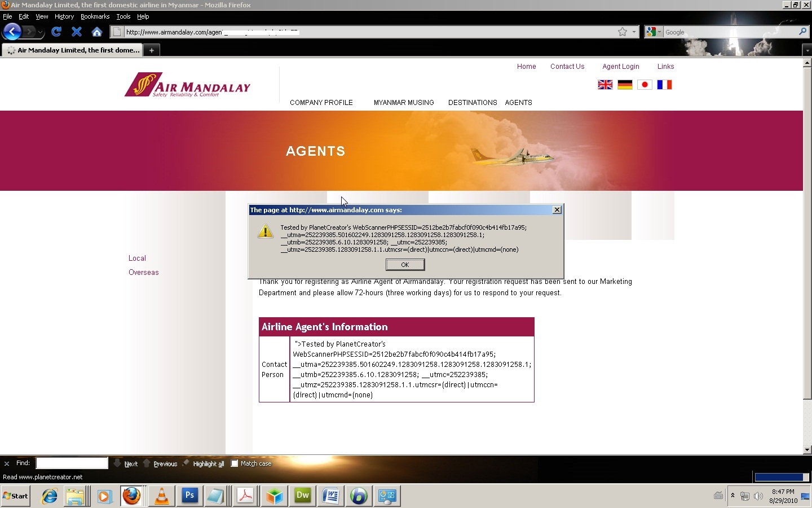Open the Bookmarks menu
Image resolution: width=812 pixels, height=508 pixels.
[x=95, y=16]
